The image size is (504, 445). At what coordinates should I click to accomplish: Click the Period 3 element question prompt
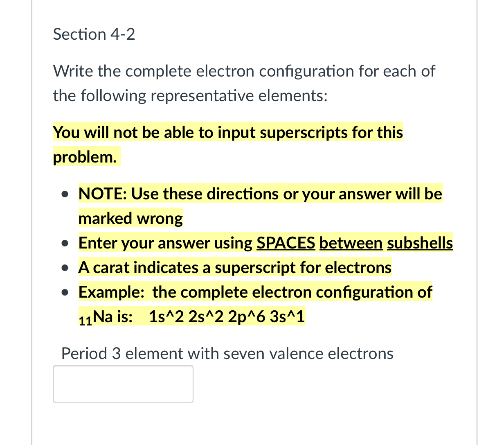pyautogui.click(x=226, y=354)
